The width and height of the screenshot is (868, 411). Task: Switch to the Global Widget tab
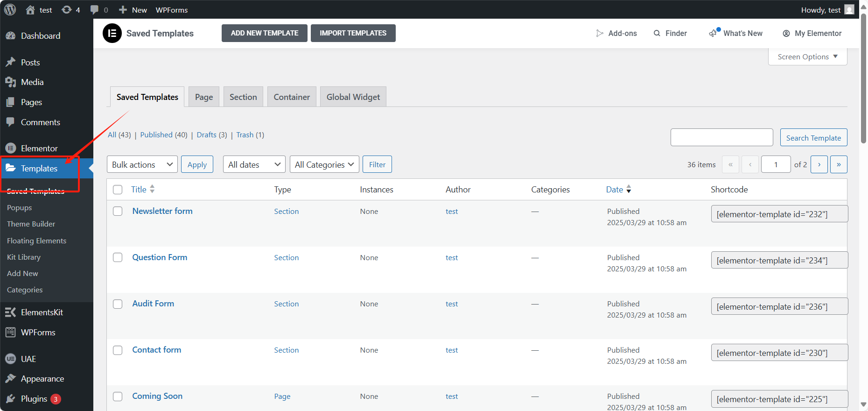tap(353, 97)
